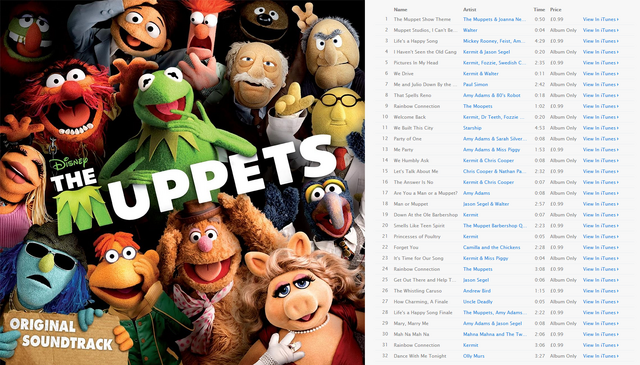Select track name Are You a Man or a Muppet?
Image resolution: width=640 pixels, height=365 pixels.
[425, 193]
